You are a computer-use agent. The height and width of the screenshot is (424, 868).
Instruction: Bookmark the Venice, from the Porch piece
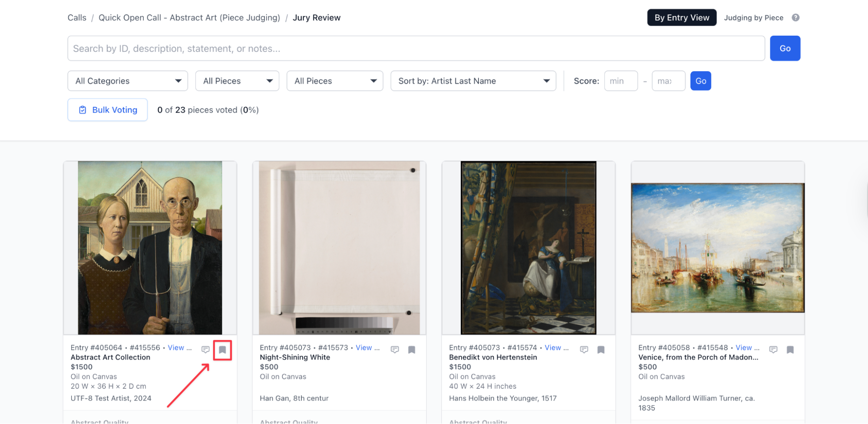(x=790, y=350)
